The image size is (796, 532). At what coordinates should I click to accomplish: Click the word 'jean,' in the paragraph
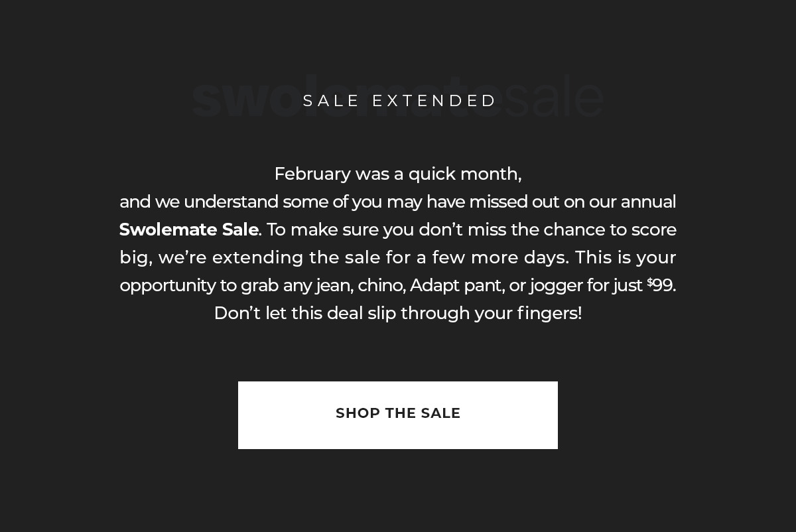(334, 285)
